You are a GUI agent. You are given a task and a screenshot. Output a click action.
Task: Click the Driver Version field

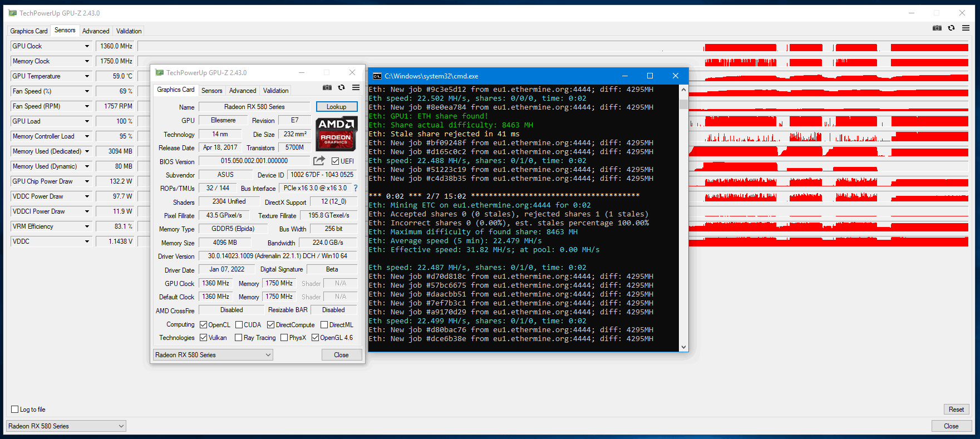[x=278, y=256]
